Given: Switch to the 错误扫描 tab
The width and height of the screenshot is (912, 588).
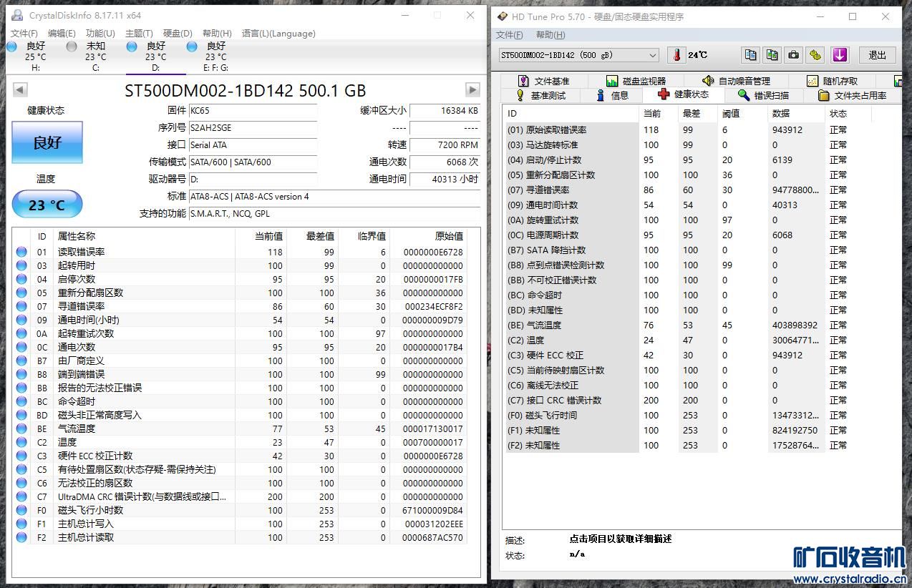Looking at the screenshot, I should [763, 95].
